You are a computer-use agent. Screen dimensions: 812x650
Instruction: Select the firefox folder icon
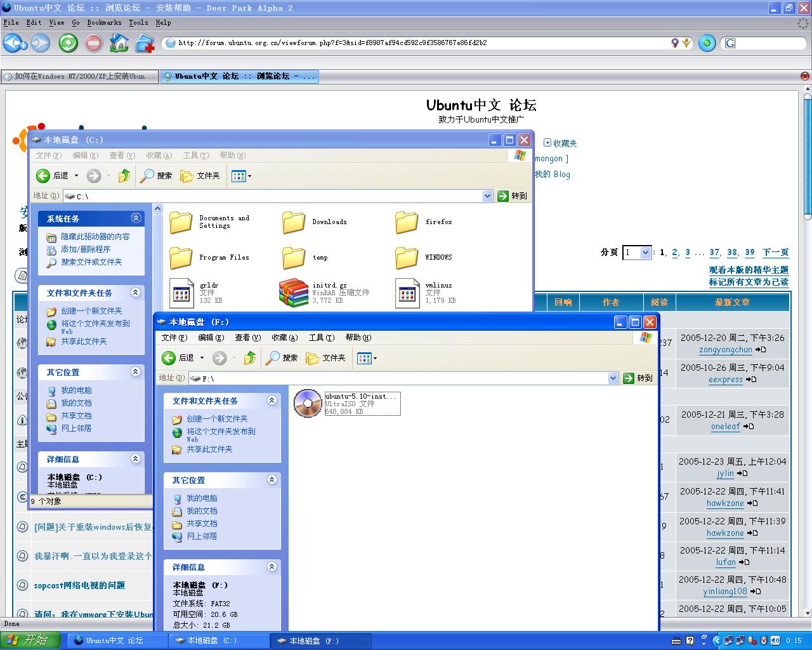tap(407, 222)
